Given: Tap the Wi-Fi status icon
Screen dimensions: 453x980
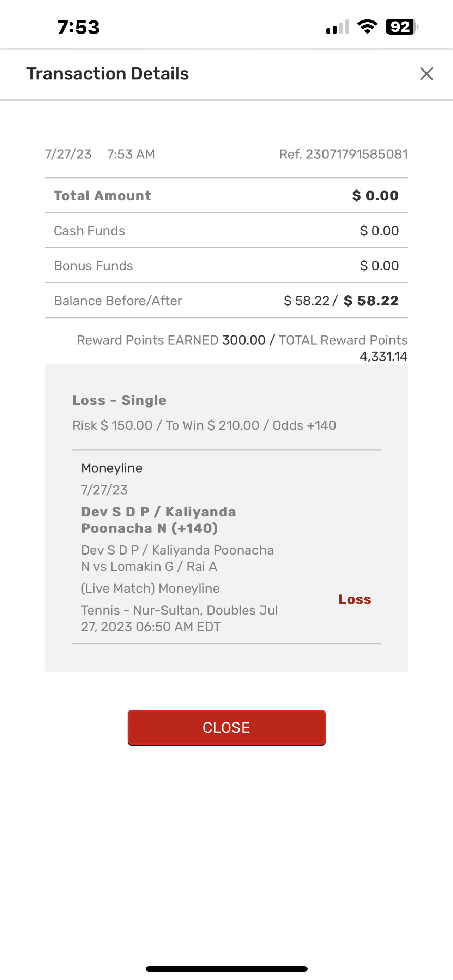Looking at the screenshot, I should click(x=367, y=26).
